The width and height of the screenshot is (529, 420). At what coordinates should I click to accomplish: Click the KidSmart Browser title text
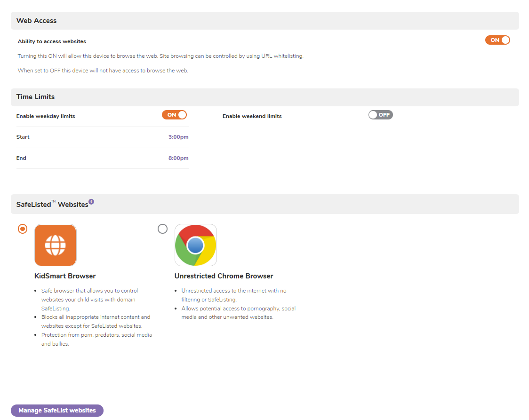pos(65,276)
